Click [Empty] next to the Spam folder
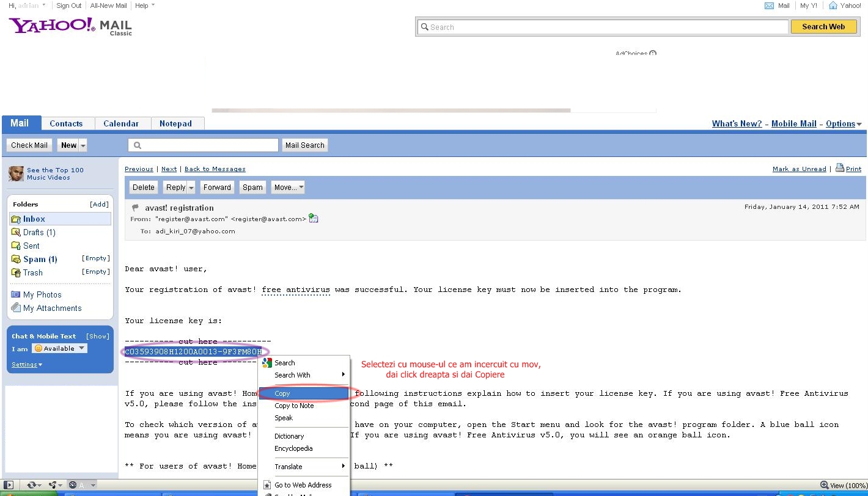Image resolution: width=868 pixels, height=496 pixels. coord(96,258)
